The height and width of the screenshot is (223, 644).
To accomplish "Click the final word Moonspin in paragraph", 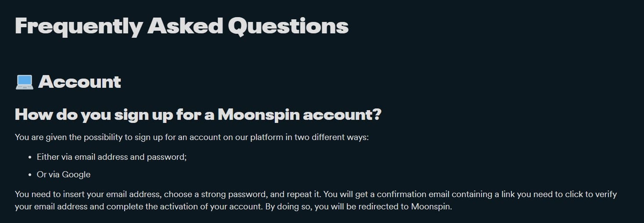I will click(x=431, y=206).
